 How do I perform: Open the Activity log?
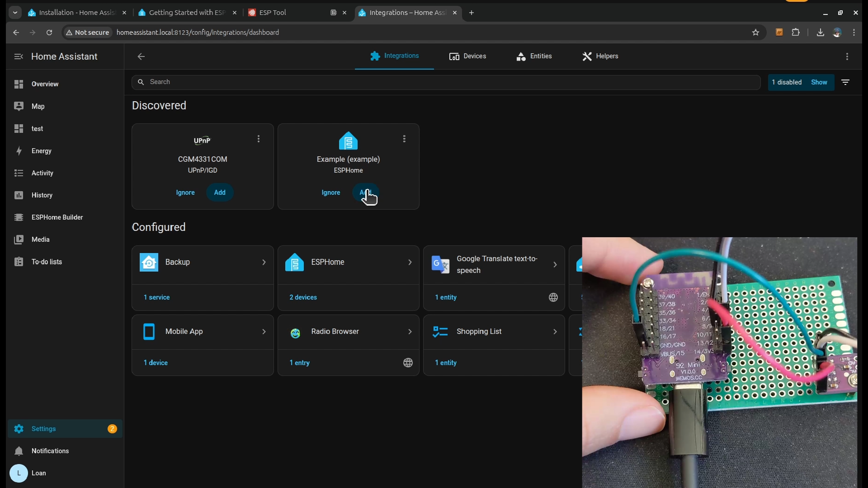tap(65, 173)
